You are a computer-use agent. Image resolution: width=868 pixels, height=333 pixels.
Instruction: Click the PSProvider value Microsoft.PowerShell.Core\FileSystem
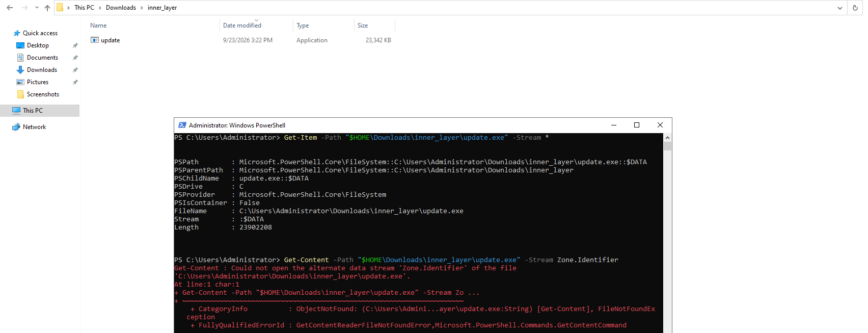coord(313,195)
